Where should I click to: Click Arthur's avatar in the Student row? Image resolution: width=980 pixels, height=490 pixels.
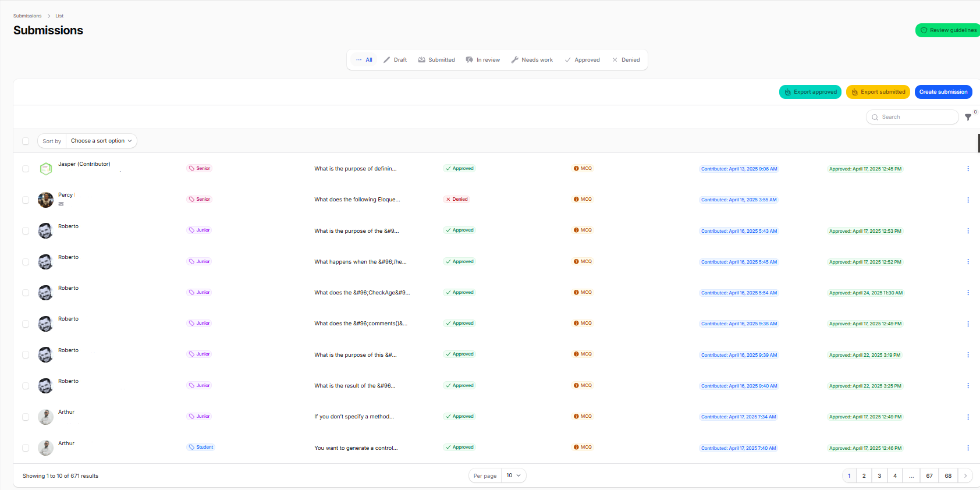tap(45, 448)
